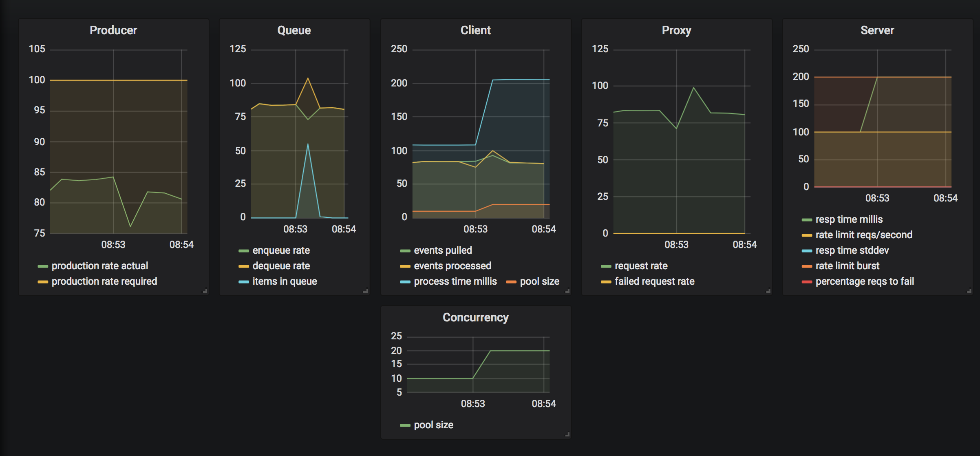Toggle the process time millis series

coord(455,281)
